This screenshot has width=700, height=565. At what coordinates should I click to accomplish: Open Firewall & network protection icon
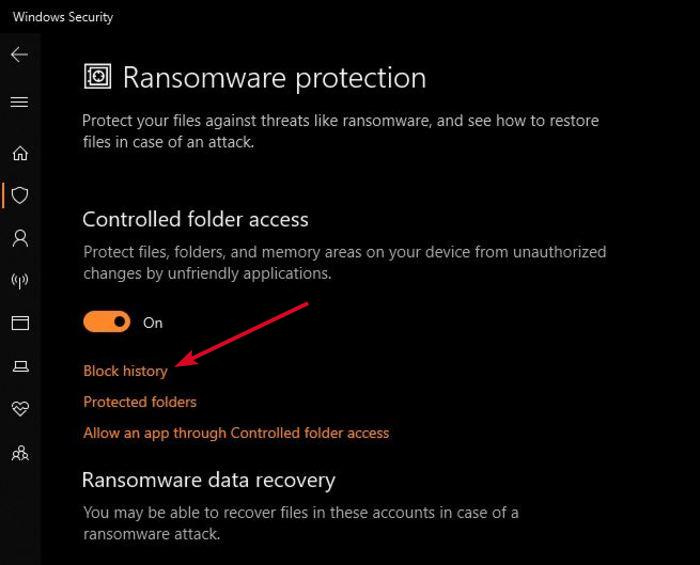pos(20,281)
